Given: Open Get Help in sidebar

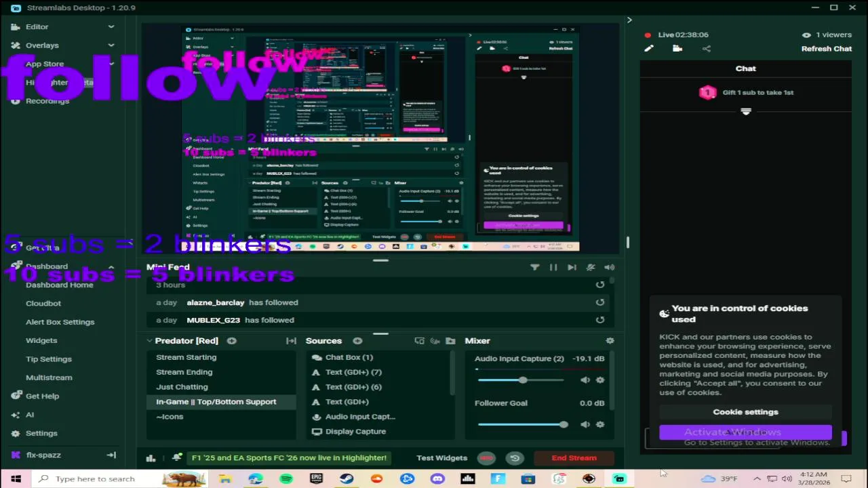Looking at the screenshot, I should tap(42, 396).
